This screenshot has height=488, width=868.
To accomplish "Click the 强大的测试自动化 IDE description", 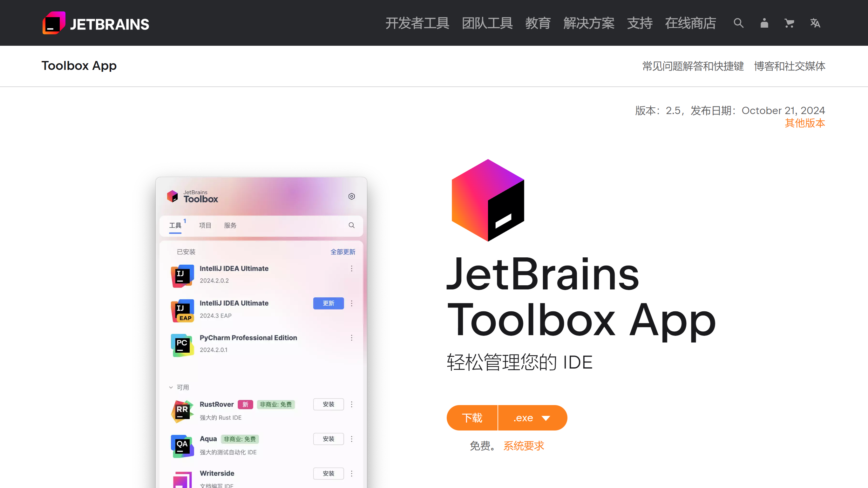I will (228, 452).
